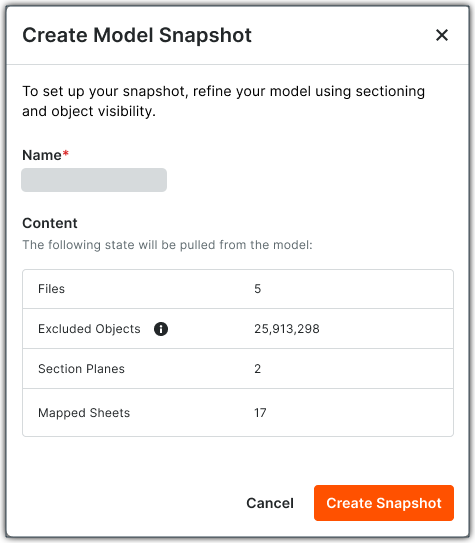Image resolution: width=475 pixels, height=543 pixels.
Task: Open the Excluded Objects info icon
Action: pos(161,329)
